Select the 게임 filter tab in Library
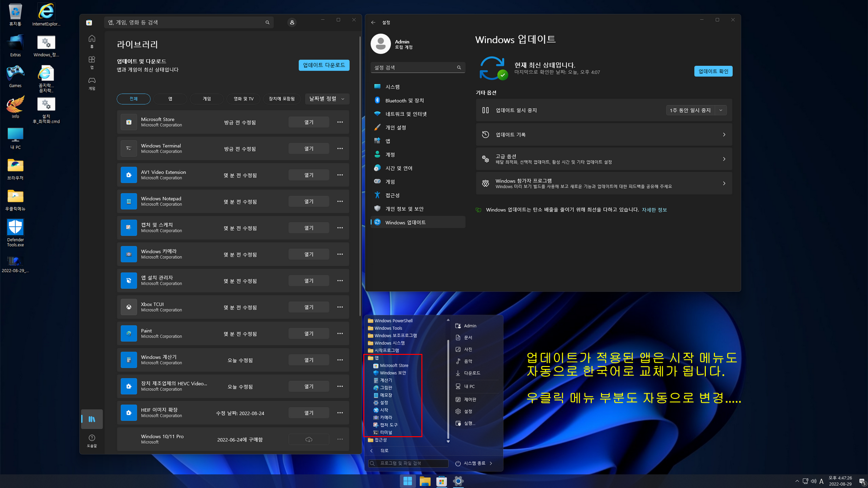 207,99
